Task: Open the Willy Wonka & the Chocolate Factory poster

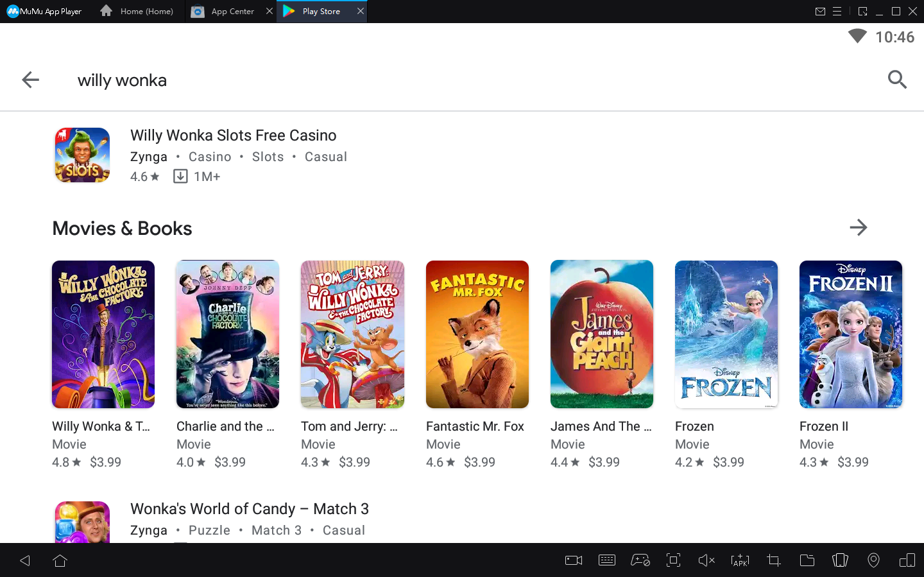Action: click(x=103, y=334)
